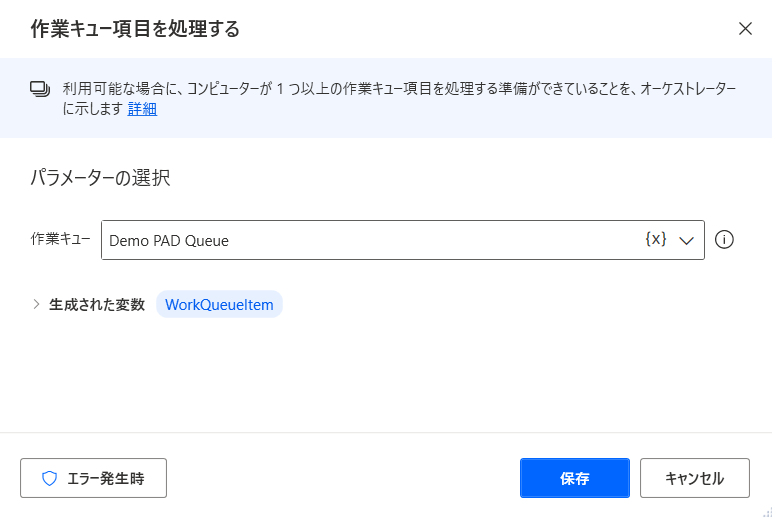Click the キャンセル button
Viewport: 772px width, 518px height.
click(695, 478)
